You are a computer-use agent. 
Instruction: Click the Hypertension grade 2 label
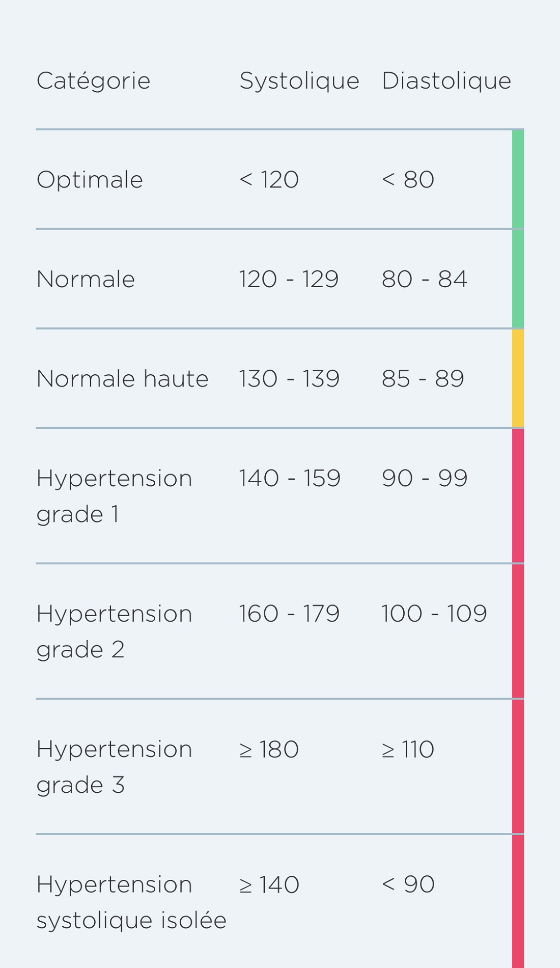(114, 631)
